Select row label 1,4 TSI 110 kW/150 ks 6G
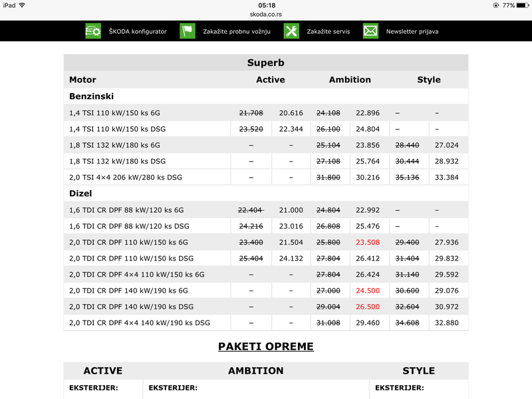This screenshot has height=399, width=532. click(x=114, y=113)
